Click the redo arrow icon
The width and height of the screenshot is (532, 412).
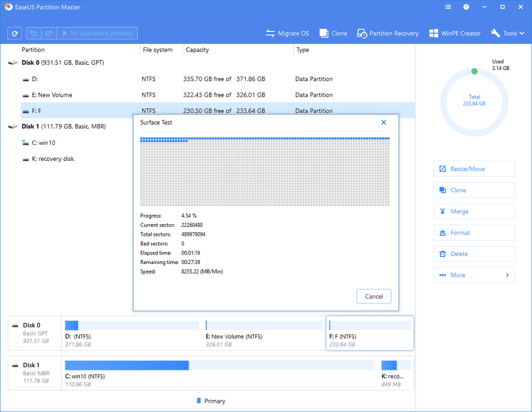coord(48,34)
